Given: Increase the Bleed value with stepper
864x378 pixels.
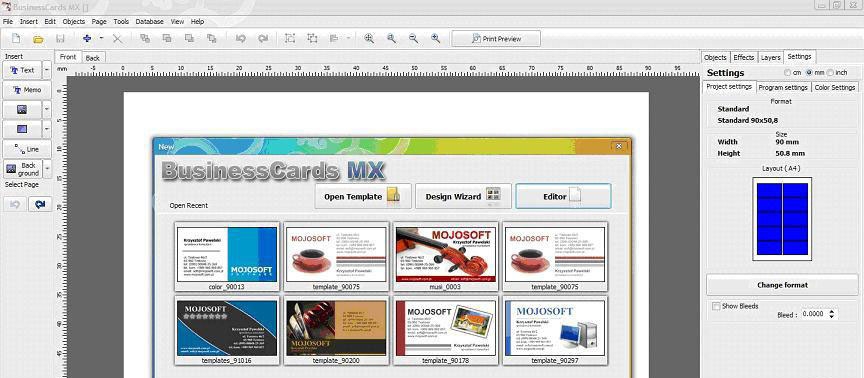Looking at the screenshot, I should click(832, 311).
